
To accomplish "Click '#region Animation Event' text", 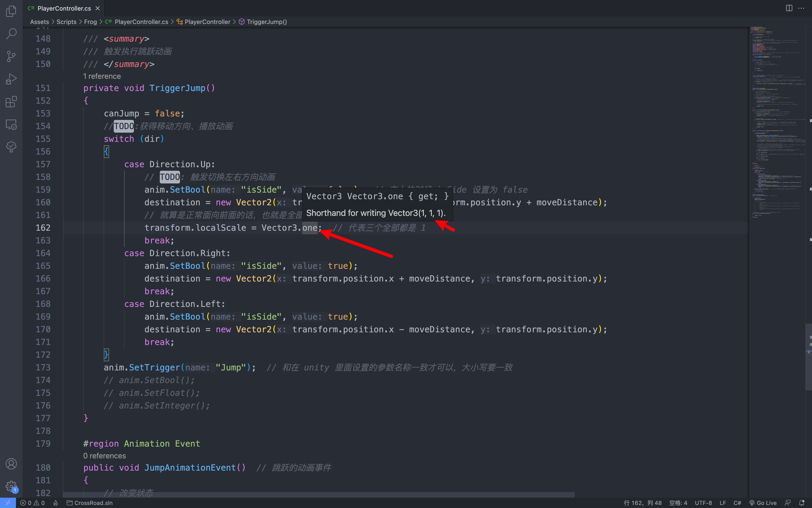I will (x=142, y=444).
